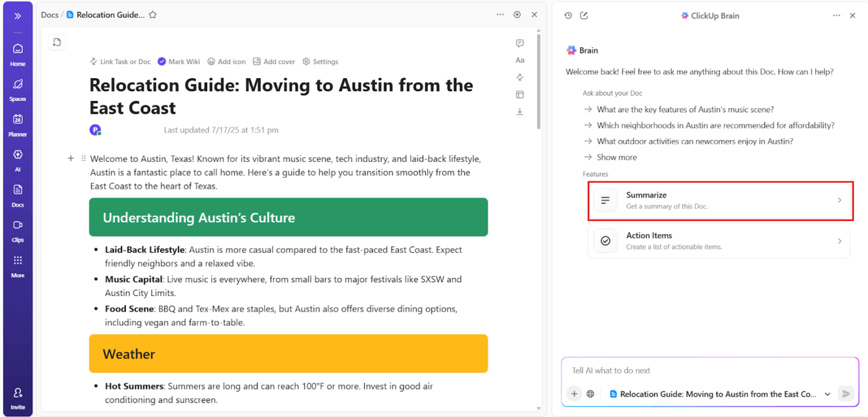This screenshot has width=868, height=417.
Task: Favorite the Doc with the star
Action: 153,14
